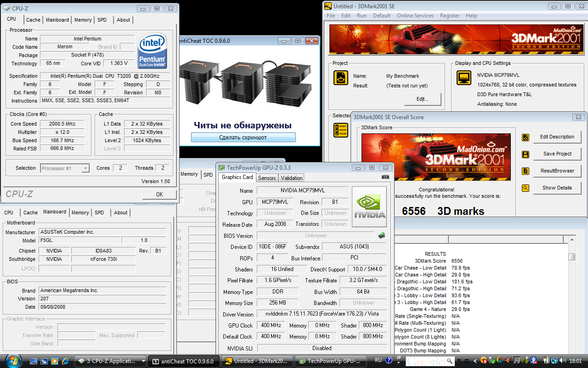Click the Show Details magnifier icon
Viewport: 588px width, 368px height.
tap(526, 188)
